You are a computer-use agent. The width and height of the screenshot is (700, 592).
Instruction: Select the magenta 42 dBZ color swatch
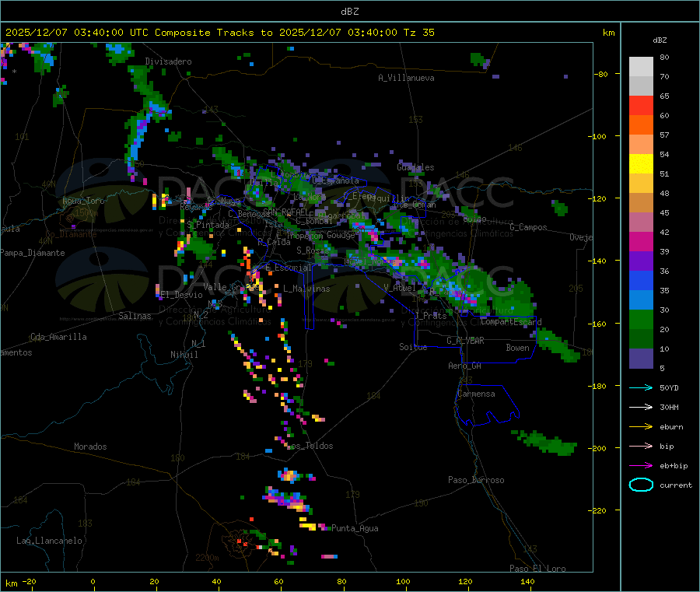point(641,241)
